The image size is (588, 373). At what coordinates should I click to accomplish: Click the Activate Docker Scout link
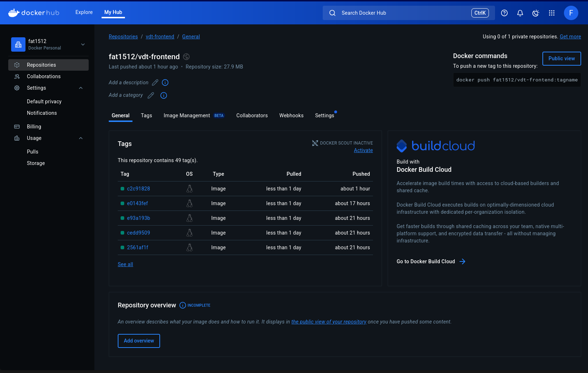[363, 150]
